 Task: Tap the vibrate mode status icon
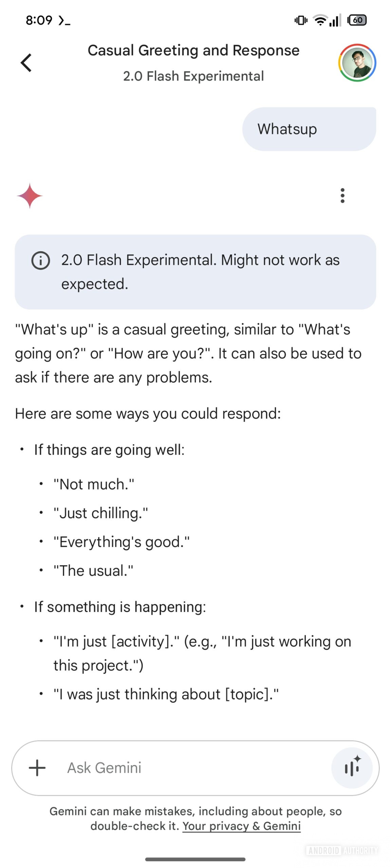point(301,20)
